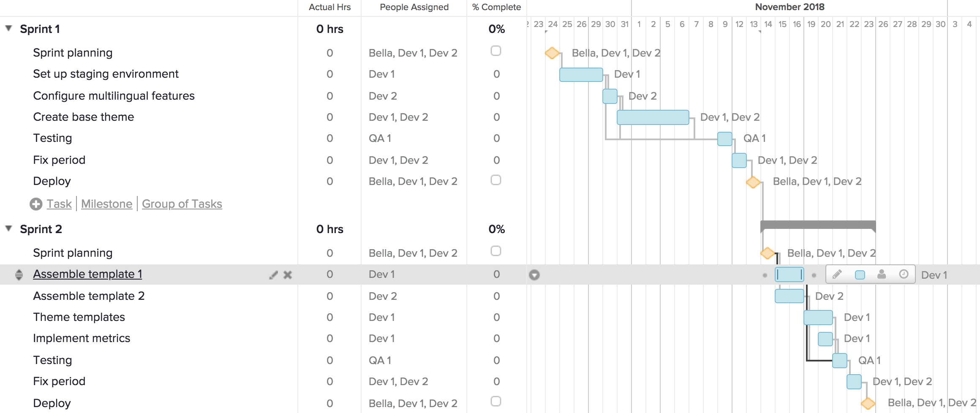Click the Milestone link to add a milestone
This screenshot has width=980, height=413.
coord(106,204)
